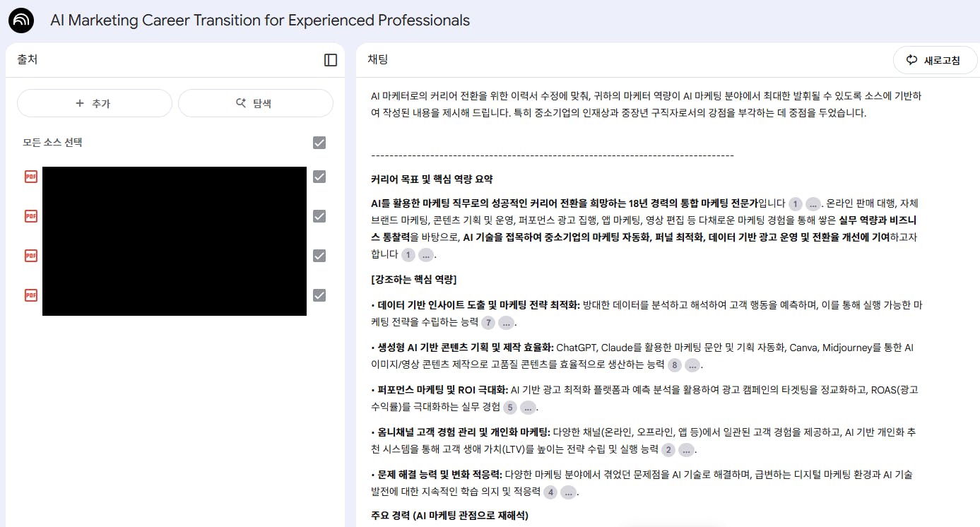Click bold text 문제 해결 능력 및 변화 적응력
The height and width of the screenshot is (527, 980).
click(x=439, y=475)
